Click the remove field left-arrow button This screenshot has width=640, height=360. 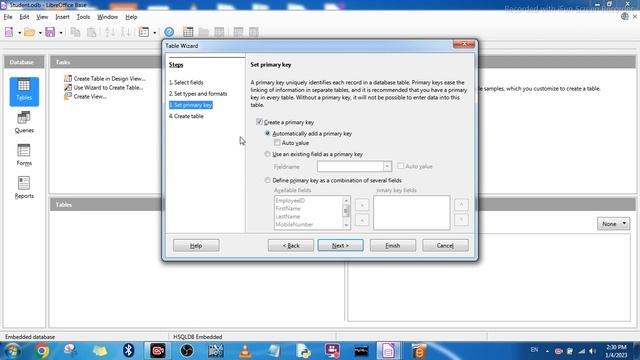pos(362,220)
